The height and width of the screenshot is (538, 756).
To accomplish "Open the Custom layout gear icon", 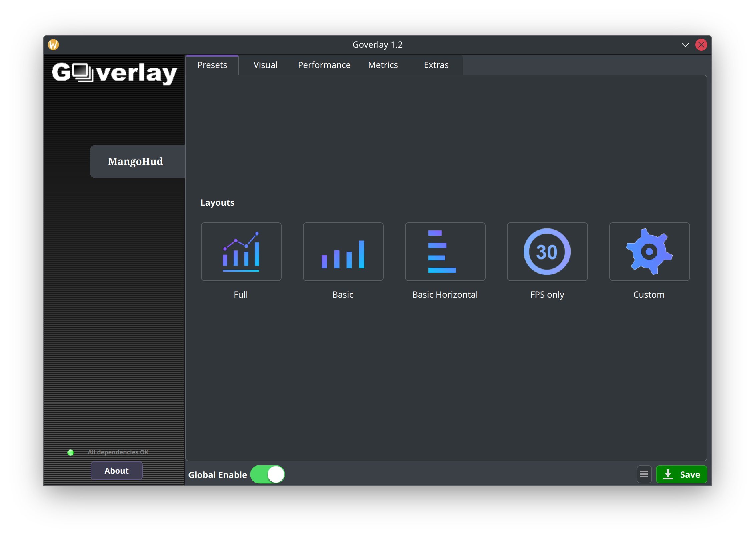I will point(649,252).
